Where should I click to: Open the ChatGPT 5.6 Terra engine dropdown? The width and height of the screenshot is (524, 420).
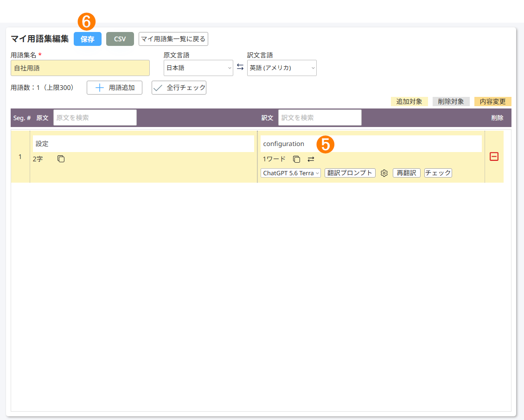click(290, 173)
